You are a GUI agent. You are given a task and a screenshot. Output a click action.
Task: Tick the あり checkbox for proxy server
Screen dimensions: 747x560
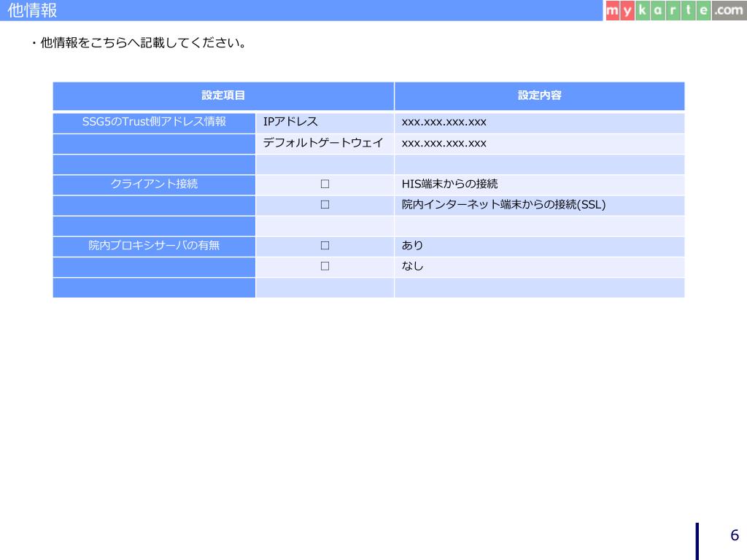pyautogui.click(x=325, y=245)
